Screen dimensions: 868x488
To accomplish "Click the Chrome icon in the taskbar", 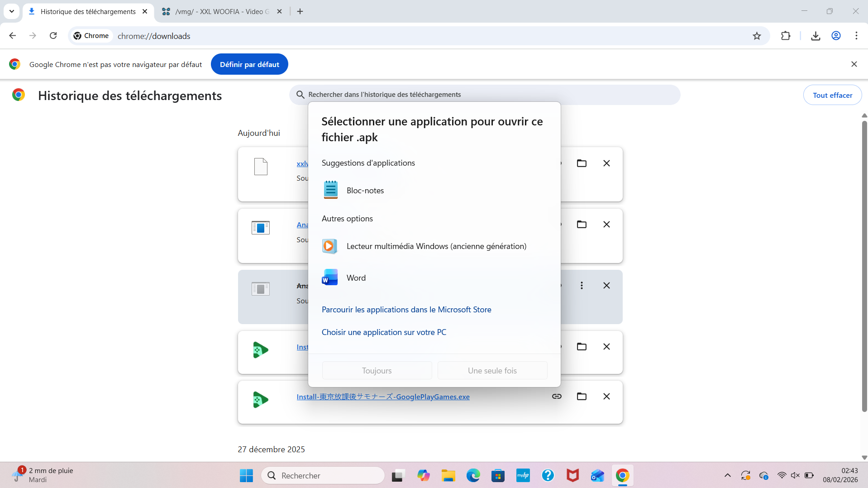I will click(622, 475).
